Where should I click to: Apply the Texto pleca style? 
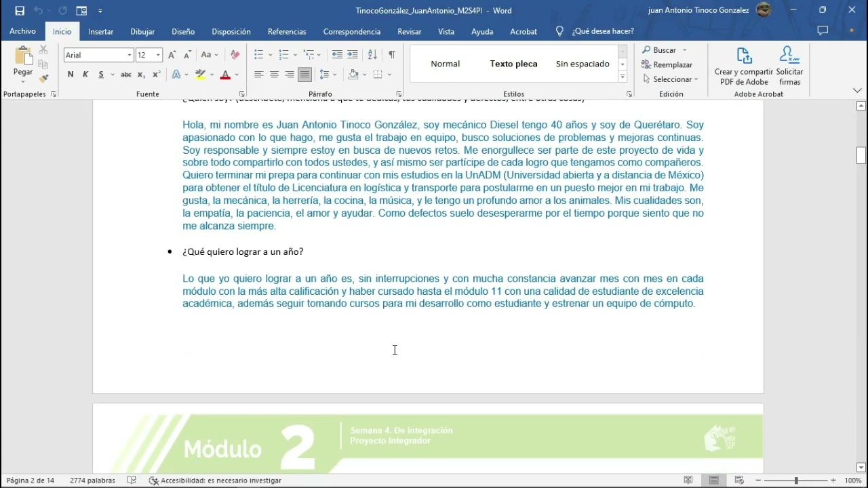pyautogui.click(x=513, y=64)
